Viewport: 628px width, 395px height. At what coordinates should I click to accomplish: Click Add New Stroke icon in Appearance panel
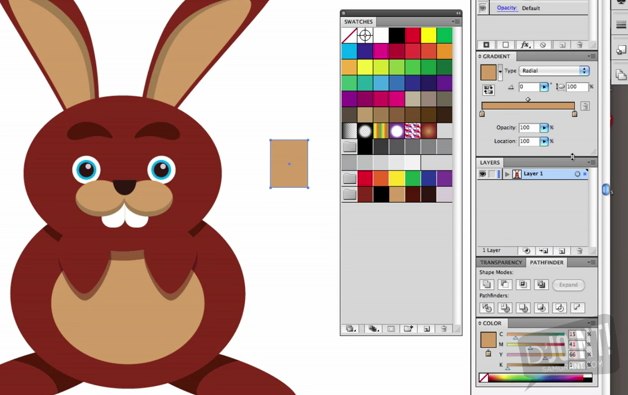(486, 45)
